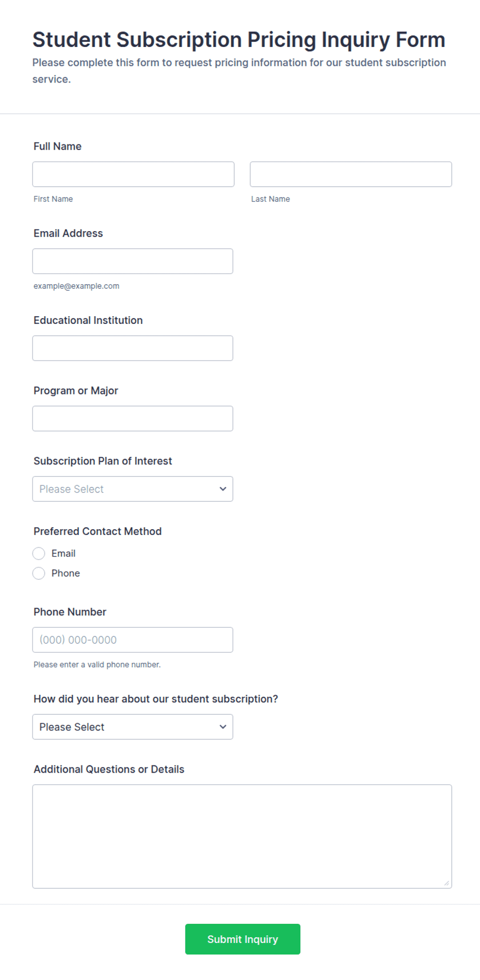Select the Email radio button

click(39, 553)
